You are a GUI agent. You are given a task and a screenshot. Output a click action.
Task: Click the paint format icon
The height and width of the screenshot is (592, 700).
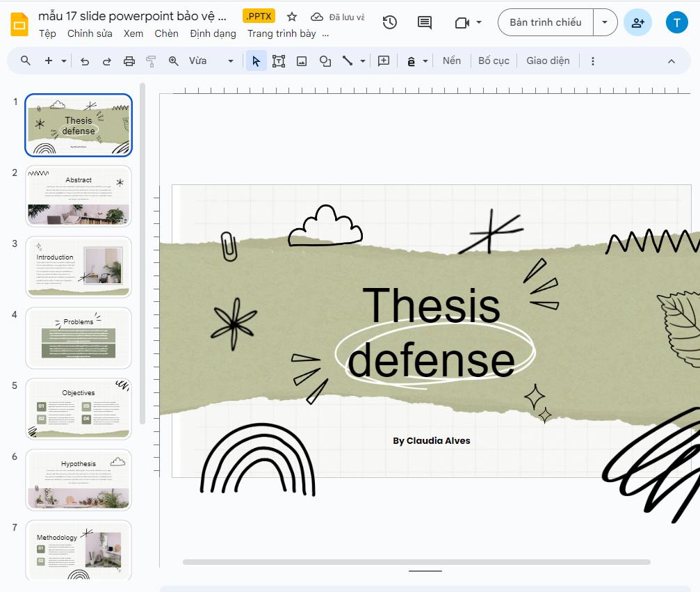tap(150, 61)
